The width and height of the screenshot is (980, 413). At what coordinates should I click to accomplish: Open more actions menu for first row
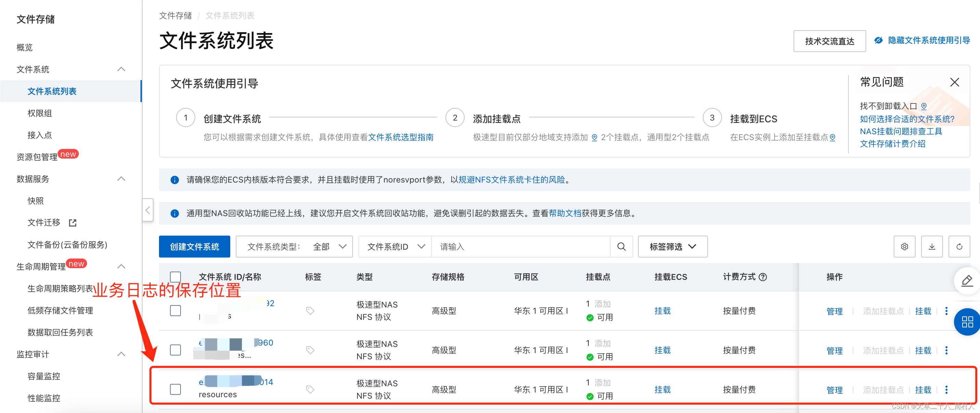tap(946, 311)
